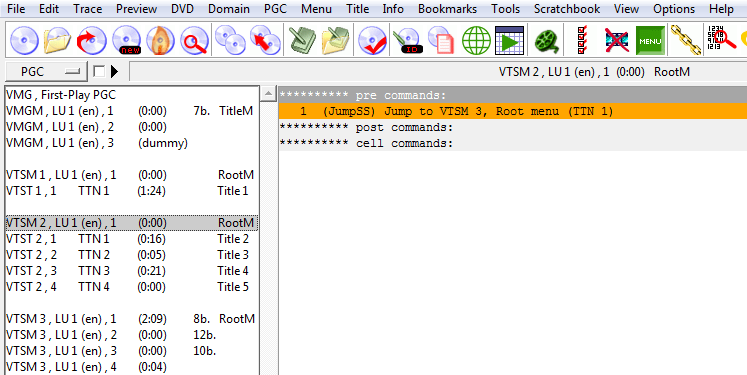Select 'VTST 2 , 3 TTN 3' Title 4 row

coord(132,271)
